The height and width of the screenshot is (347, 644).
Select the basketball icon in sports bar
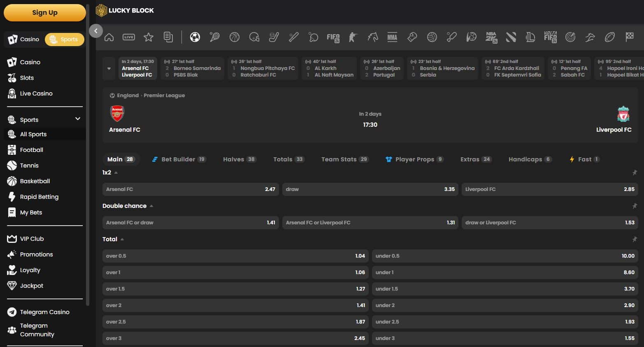click(x=235, y=37)
